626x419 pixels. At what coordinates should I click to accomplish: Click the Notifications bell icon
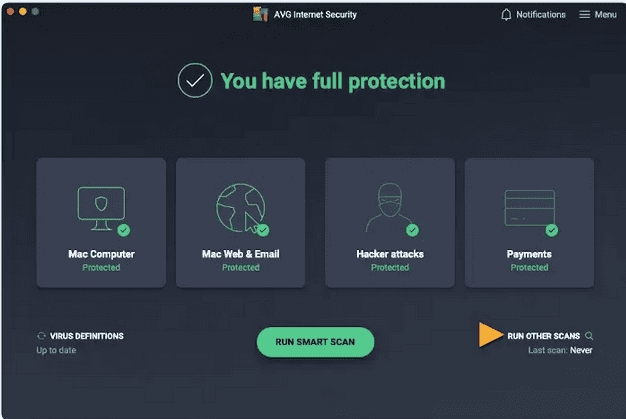(506, 14)
